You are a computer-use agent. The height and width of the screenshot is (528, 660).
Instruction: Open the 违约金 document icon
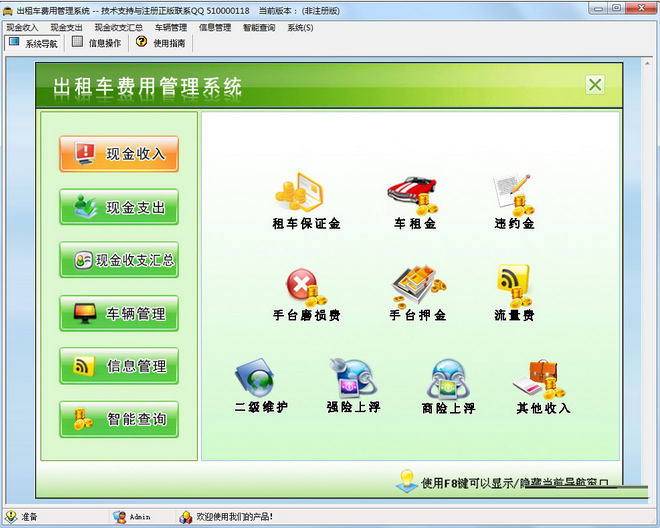pyautogui.click(x=514, y=195)
